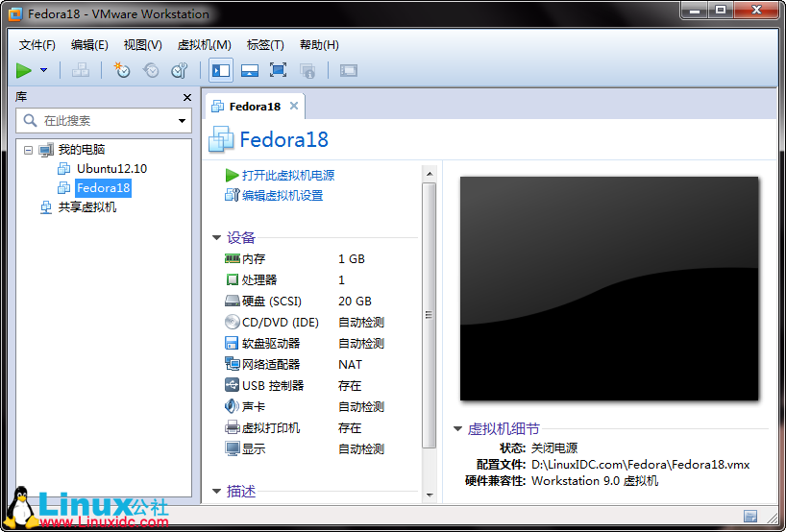This screenshot has width=786, height=532.
Task: Click the black VM preview screen
Action: pyautogui.click(x=609, y=288)
